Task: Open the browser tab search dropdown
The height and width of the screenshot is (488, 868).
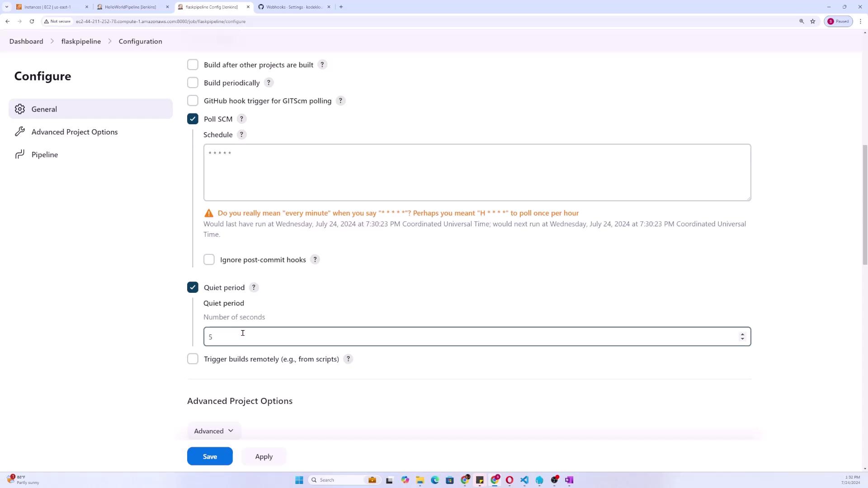Action: coord(7,7)
